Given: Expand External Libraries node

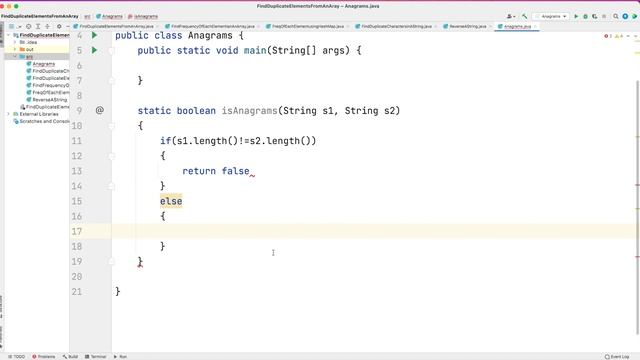Looking at the screenshot, I should (9, 114).
